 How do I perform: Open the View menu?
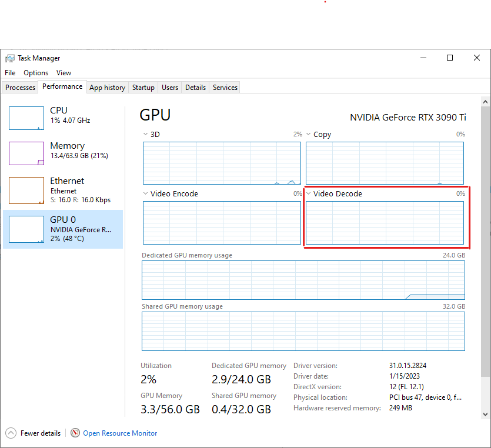point(64,73)
